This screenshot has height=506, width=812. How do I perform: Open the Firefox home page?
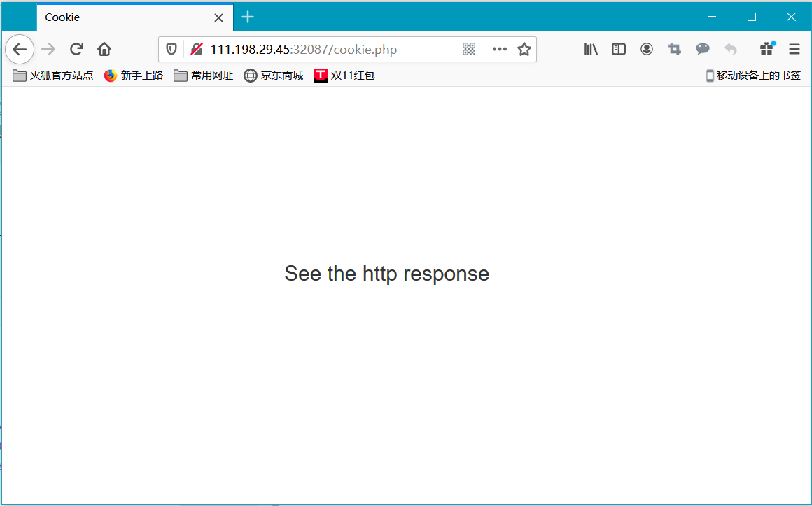click(x=104, y=49)
